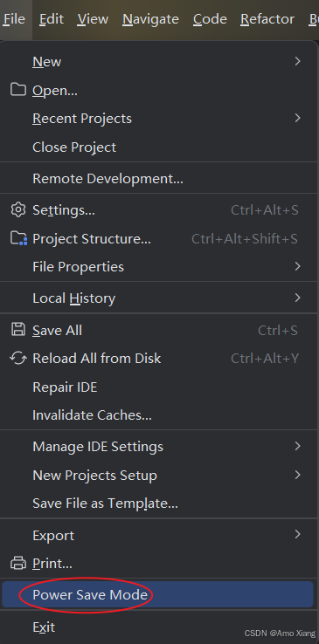The width and height of the screenshot is (319, 644).
Task: Click the Reload All from Disk icon
Action: [18, 358]
